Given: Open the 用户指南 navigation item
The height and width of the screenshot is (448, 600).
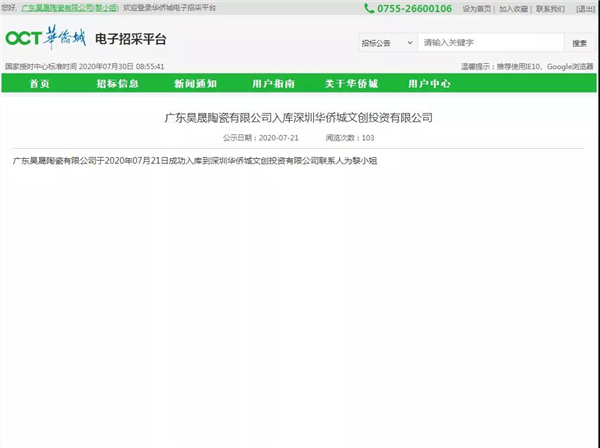Looking at the screenshot, I should [x=272, y=84].
